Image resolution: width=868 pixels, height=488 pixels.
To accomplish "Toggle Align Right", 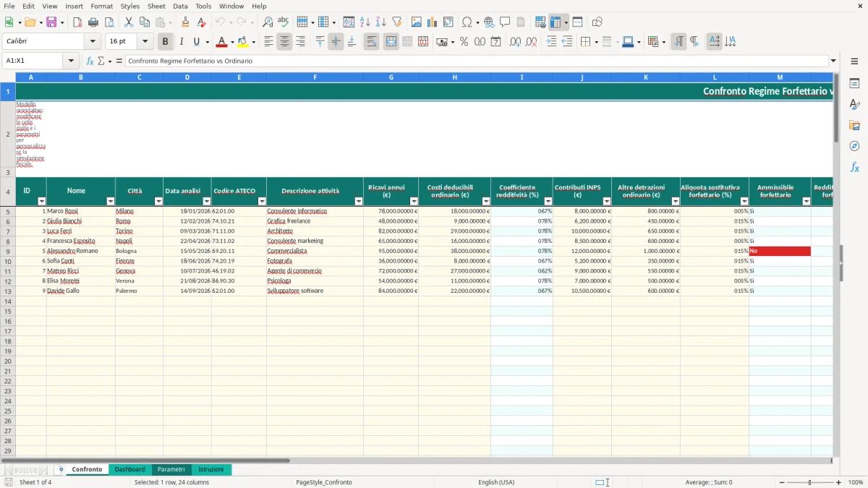I will coord(300,42).
